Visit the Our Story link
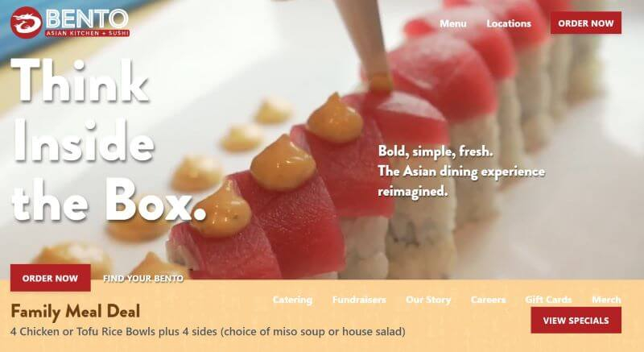Image resolution: width=644 pixels, height=352 pixels. [428, 300]
